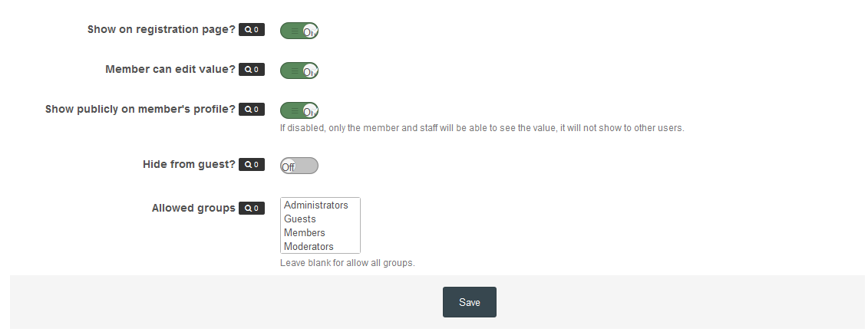Choose Members from Allowed groups list
The height and width of the screenshot is (332, 868).
click(305, 233)
